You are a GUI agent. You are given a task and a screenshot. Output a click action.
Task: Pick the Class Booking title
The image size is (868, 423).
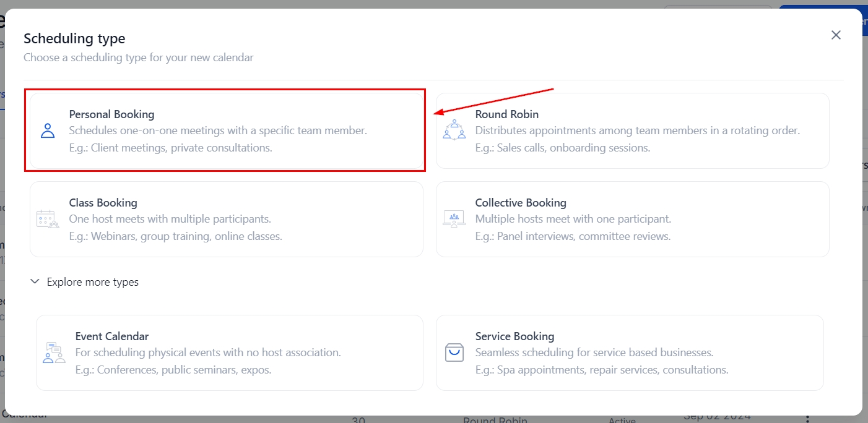[x=103, y=203]
